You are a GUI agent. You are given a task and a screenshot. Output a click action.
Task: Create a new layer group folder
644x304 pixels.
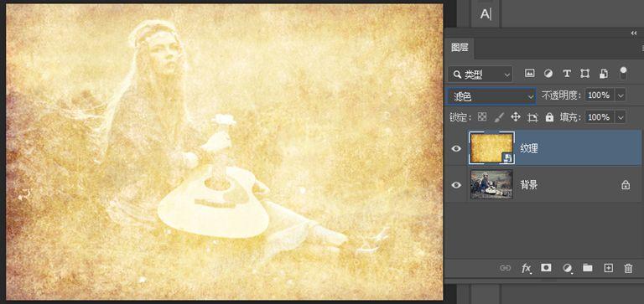588,268
